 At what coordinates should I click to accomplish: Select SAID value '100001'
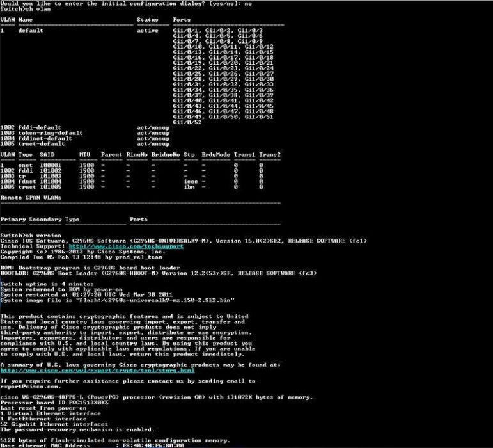coord(51,166)
